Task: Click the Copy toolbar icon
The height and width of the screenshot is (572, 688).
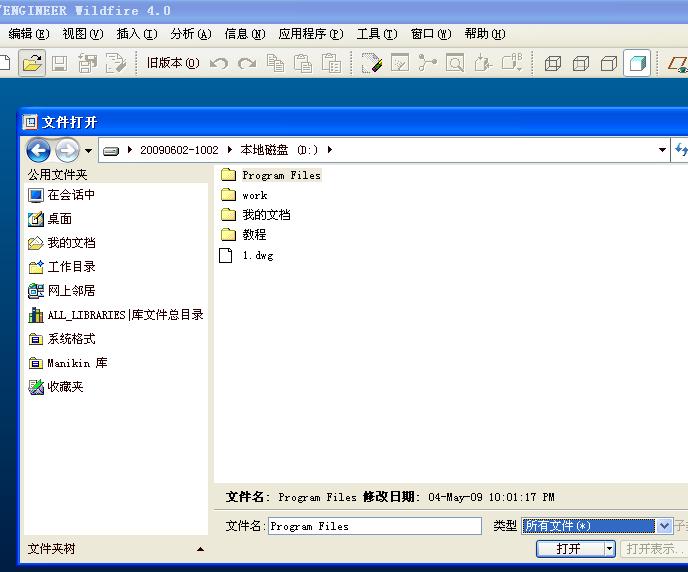Action: click(275, 64)
